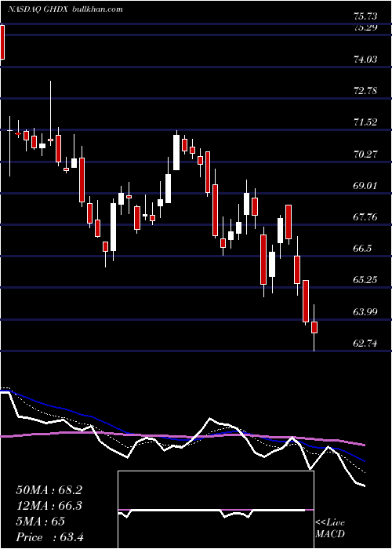The height and width of the screenshot is (549, 392).
Task: Select the 69.01 price axis label
Action: tap(365, 185)
